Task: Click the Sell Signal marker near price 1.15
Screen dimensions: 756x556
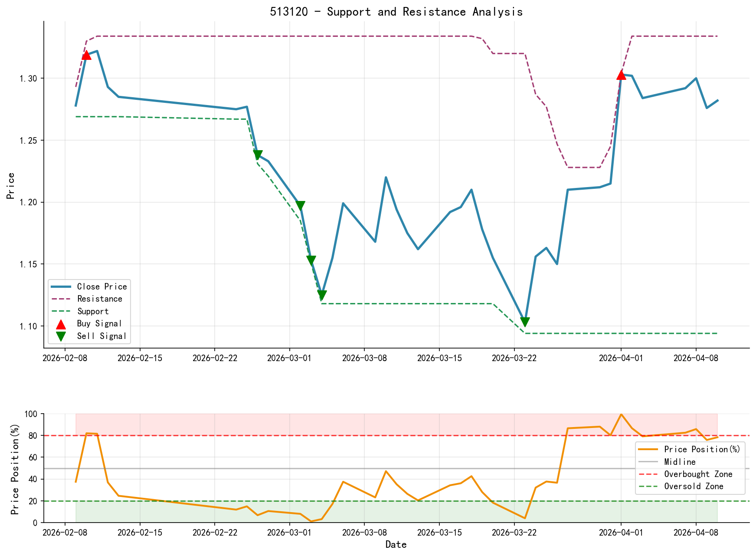Action: pos(311,260)
